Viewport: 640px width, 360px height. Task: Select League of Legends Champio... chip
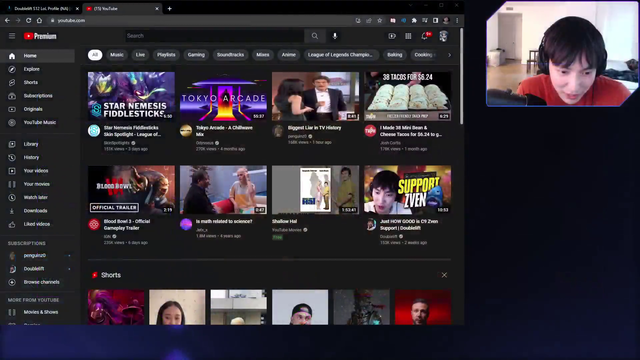(340, 55)
